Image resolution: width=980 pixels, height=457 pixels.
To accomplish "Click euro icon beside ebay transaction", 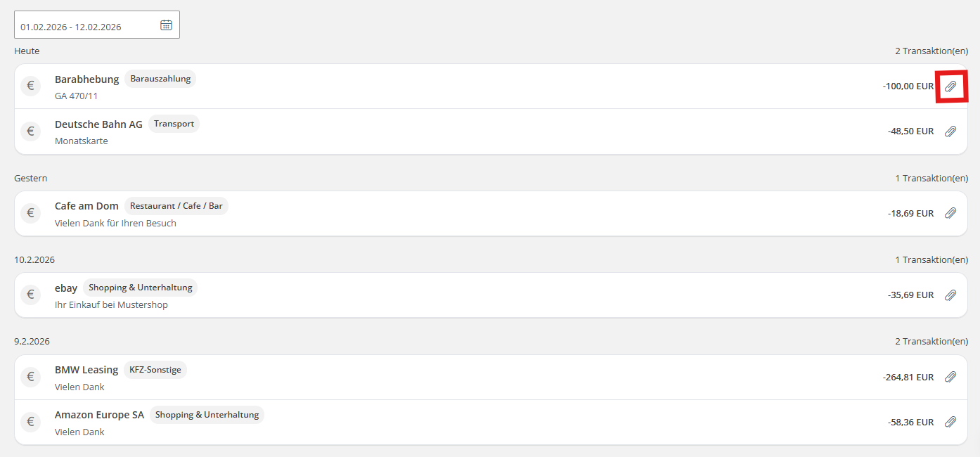I will point(30,295).
